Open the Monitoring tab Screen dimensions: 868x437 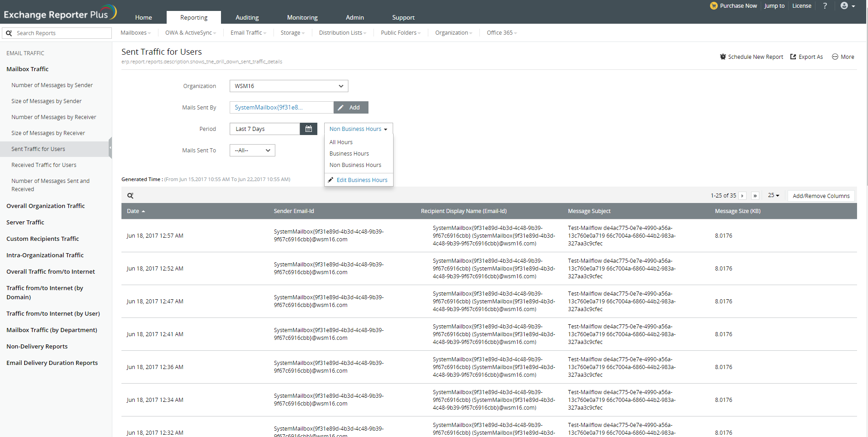(302, 17)
